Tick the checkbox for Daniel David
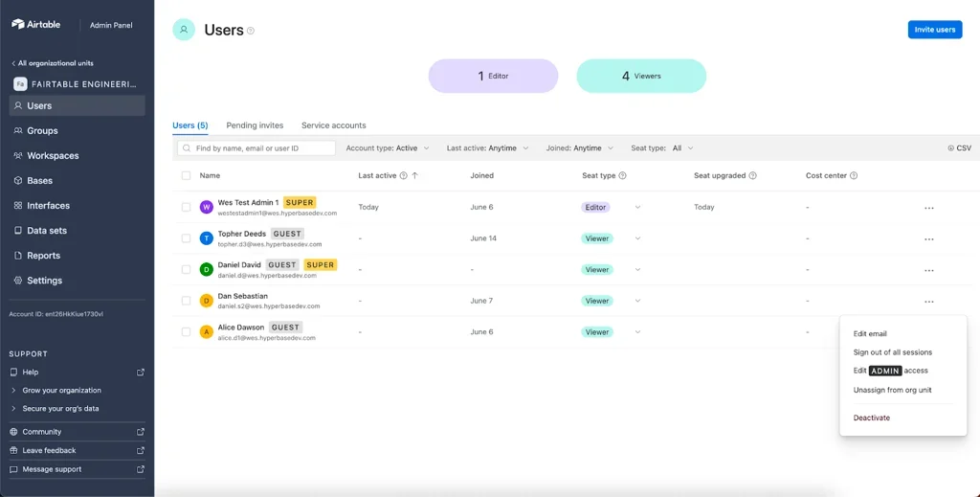This screenshot has width=980, height=497. tap(187, 269)
